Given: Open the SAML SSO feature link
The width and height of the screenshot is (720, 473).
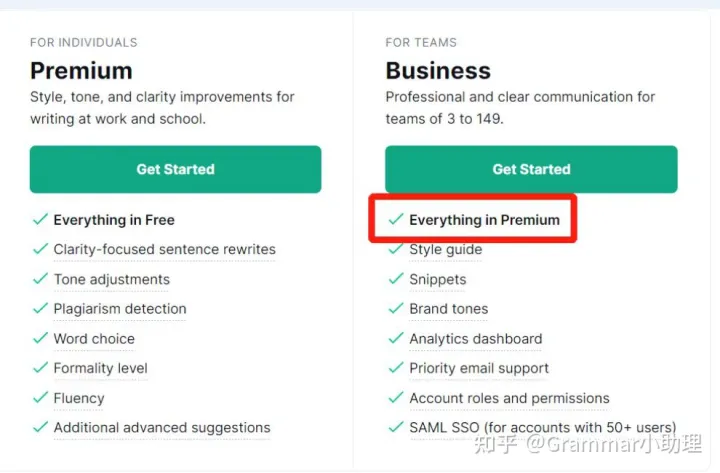Looking at the screenshot, I should point(542,428).
